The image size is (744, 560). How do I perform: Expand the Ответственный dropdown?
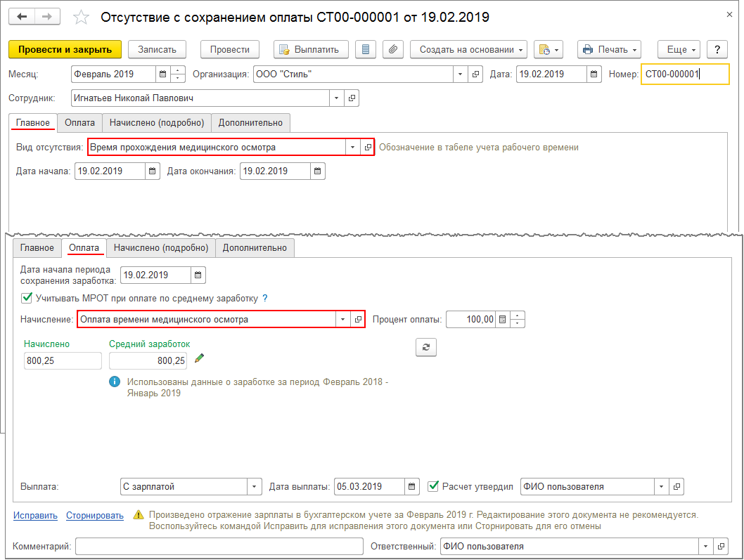point(705,546)
